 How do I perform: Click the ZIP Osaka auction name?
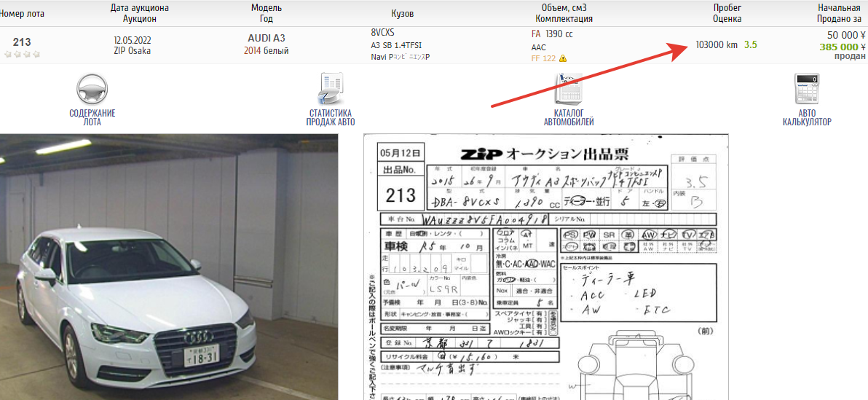tap(133, 51)
